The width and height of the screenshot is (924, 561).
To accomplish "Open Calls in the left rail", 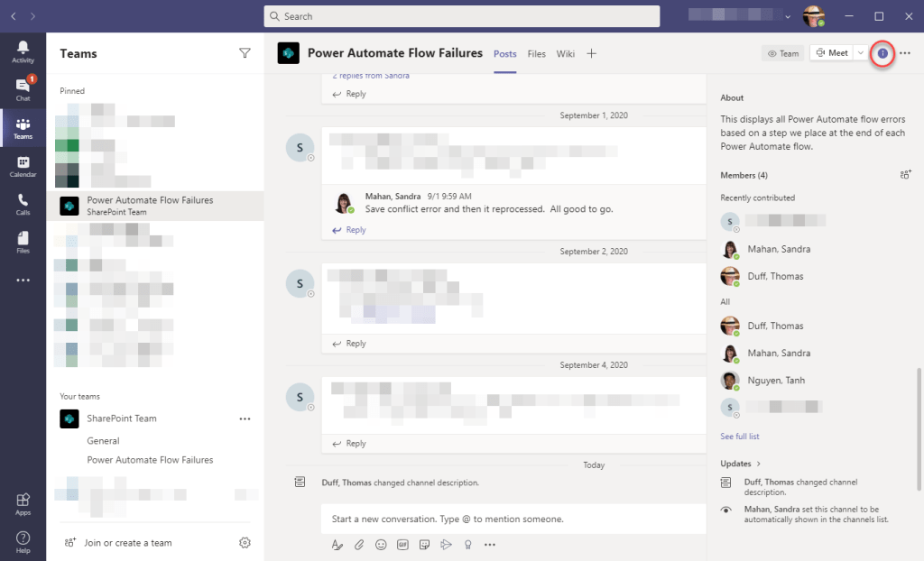I will [23, 204].
